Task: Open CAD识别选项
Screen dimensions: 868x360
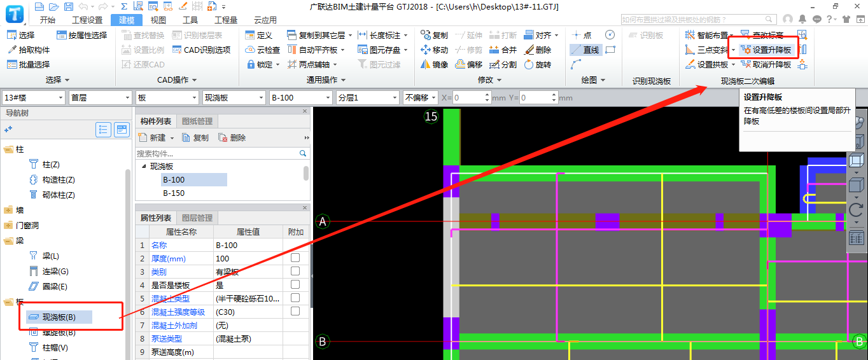Action: pyautogui.click(x=201, y=50)
